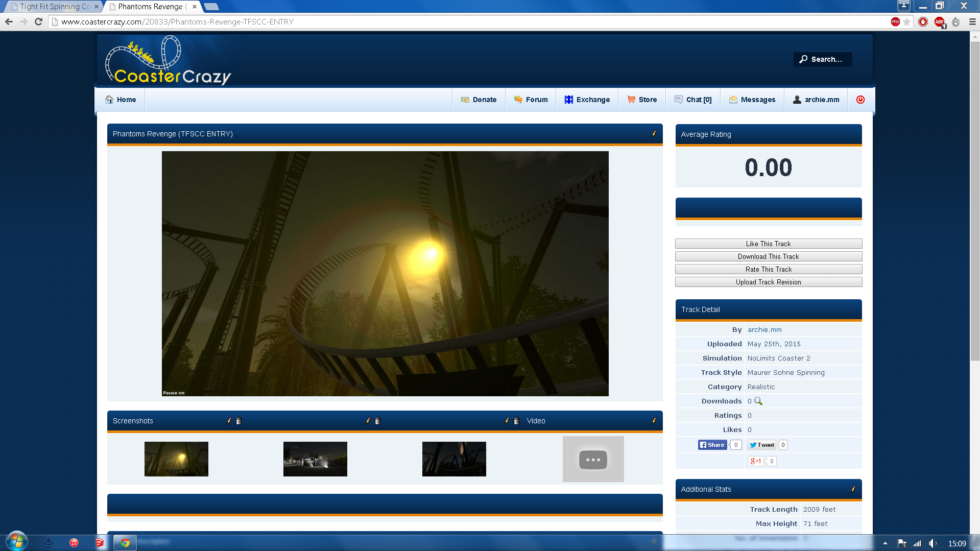The width and height of the screenshot is (980, 551).
Task: Click the pencil edit icon beside track title
Action: (654, 134)
